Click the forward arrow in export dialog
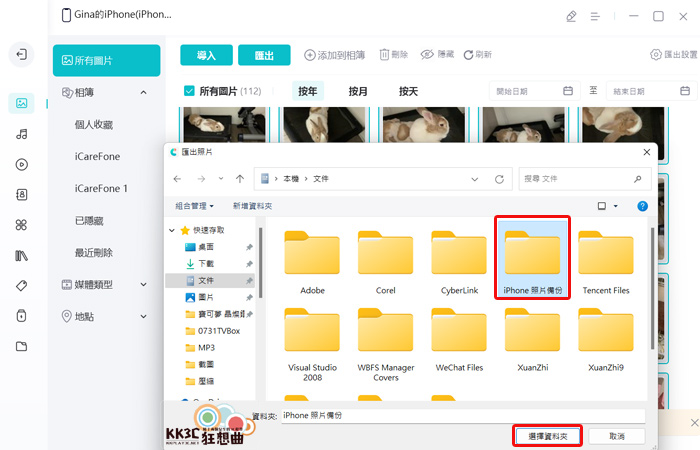Viewport: 700px width, 450px height. click(x=201, y=179)
